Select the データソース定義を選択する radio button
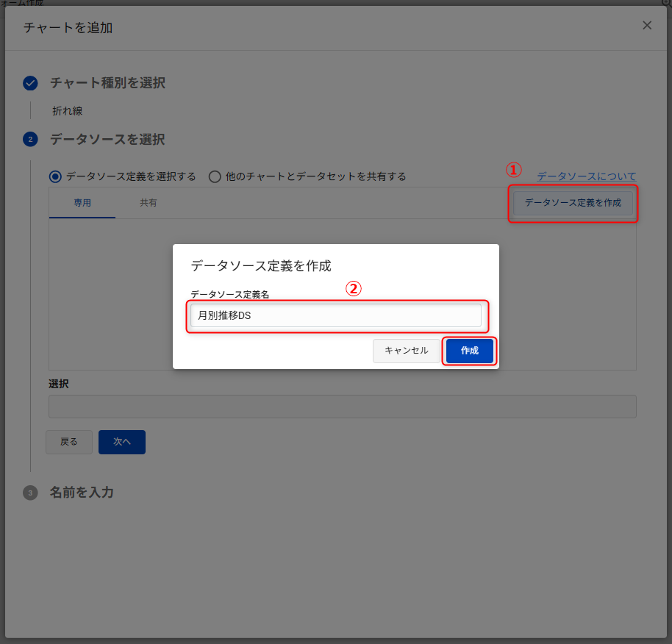672x644 pixels. click(55, 176)
